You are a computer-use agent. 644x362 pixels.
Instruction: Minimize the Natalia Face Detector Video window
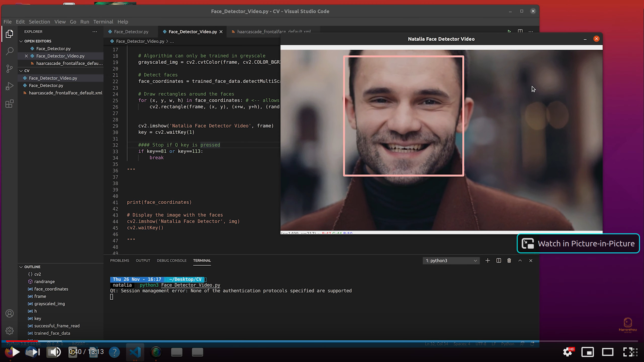(x=585, y=39)
